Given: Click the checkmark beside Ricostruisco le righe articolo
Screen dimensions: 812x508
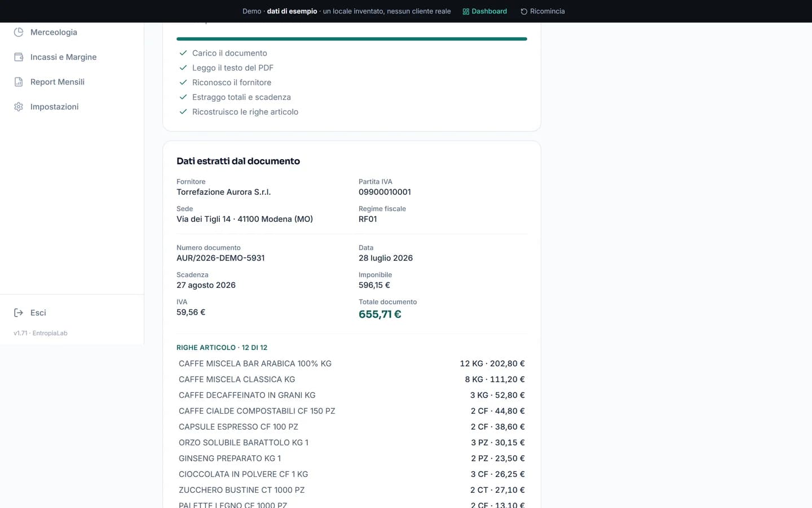Looking at the screenshot, I should [x=183, y=112].
